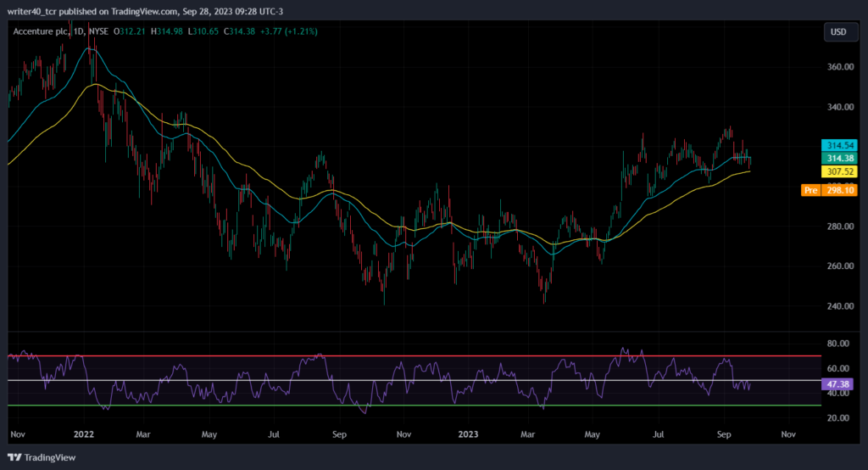The height and width of the screenshot is (470, 868).
Task: Open the TradingView logo link
Action: (x=42, y=457)
